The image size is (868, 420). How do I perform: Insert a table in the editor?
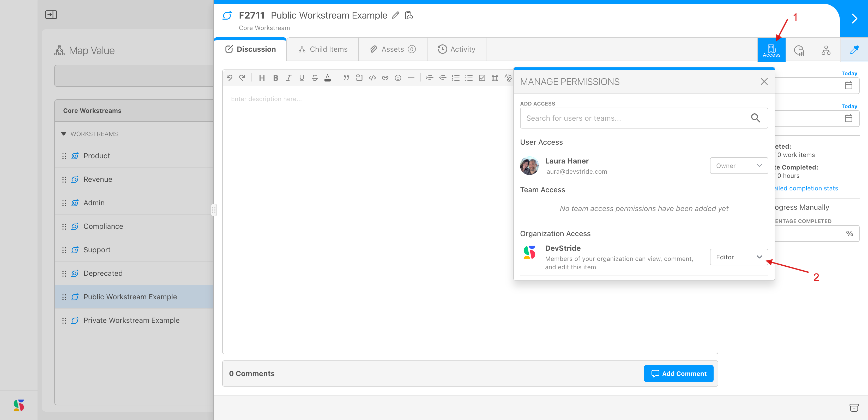495,78
